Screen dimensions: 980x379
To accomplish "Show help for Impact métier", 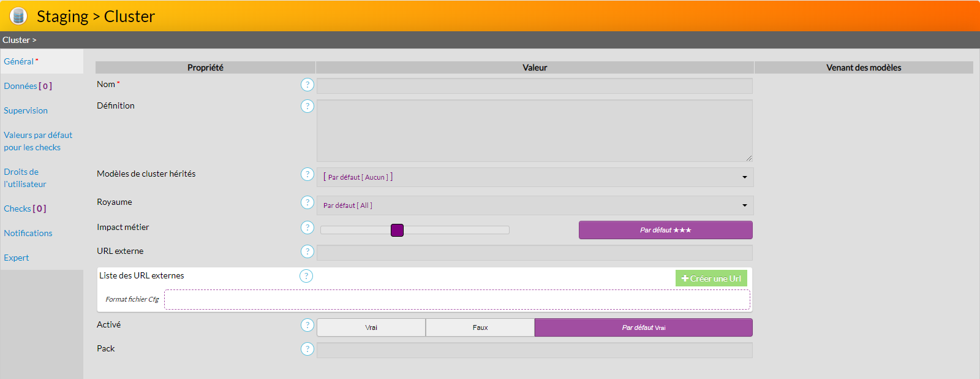I will (x=307, y=228).
